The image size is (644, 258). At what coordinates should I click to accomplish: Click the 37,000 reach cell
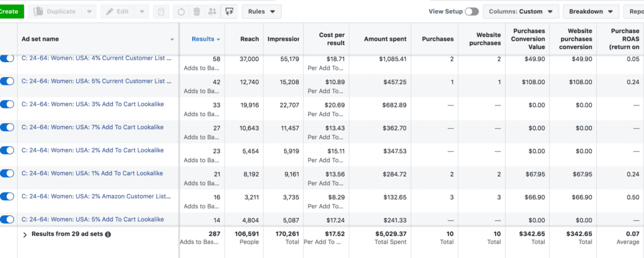pos(249,59)
